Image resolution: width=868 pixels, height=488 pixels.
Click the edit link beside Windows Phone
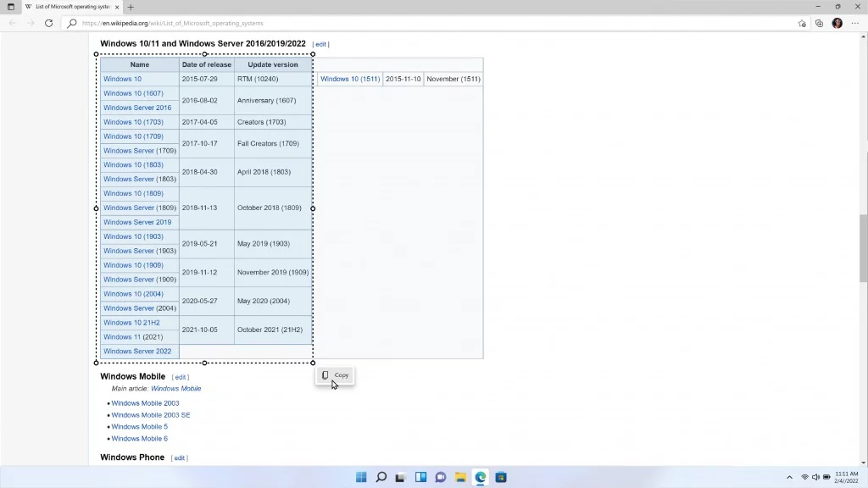[179, 457]
